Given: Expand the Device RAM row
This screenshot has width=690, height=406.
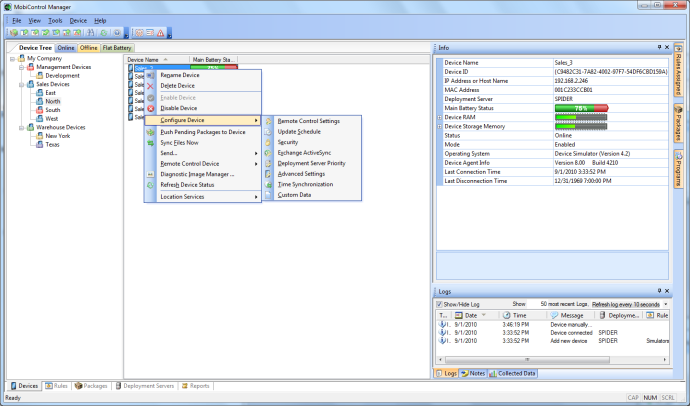Looking at the screenshot, I should pos(440,117).
